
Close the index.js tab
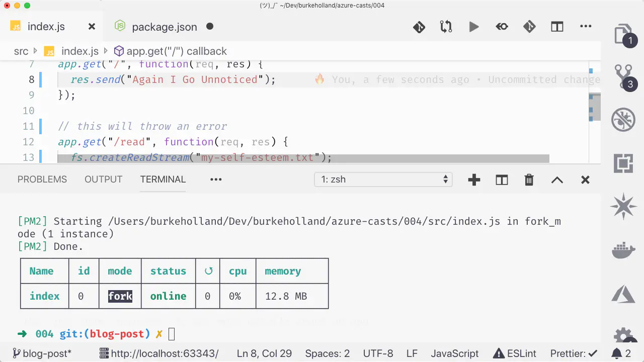[92, 27]
